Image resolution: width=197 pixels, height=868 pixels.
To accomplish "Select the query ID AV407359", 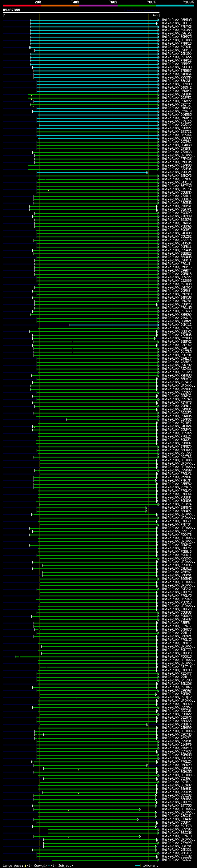I will [11, 10].
